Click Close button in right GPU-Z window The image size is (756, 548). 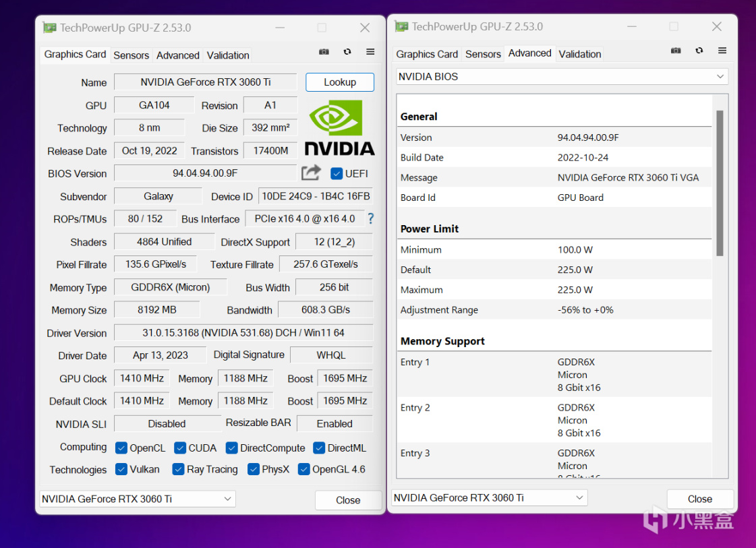700,499
